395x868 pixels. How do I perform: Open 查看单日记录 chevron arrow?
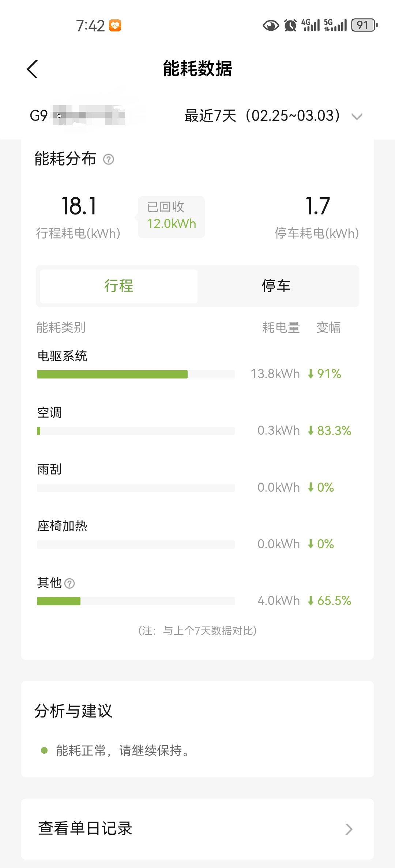pyautogui.click(x=349, y=829)
